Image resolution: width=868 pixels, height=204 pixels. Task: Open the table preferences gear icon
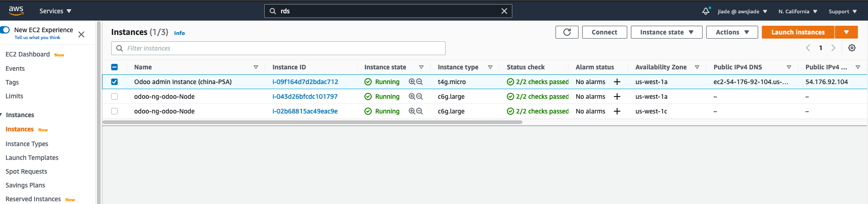click(x=851, y=48)
